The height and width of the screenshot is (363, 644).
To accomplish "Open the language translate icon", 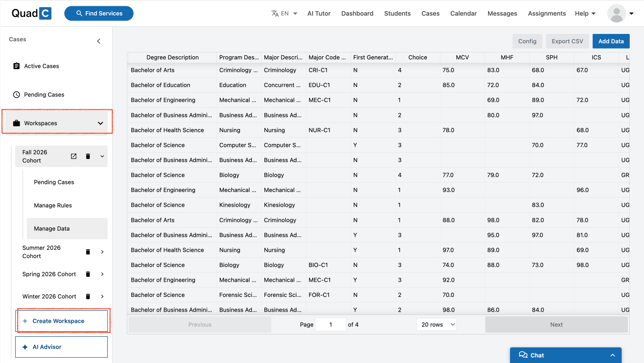I will (275, 14).
